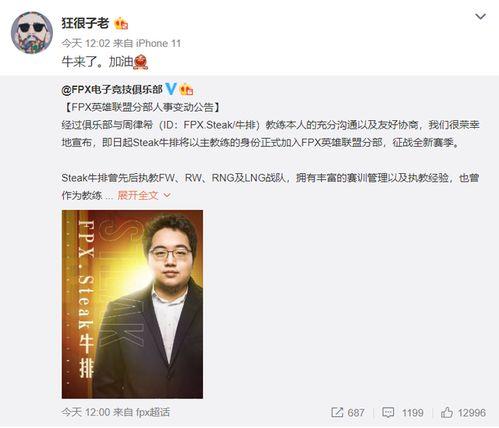Screen dimensions: 499x428
Task: Click the blue verified V badge
Action: click(171, 89)
